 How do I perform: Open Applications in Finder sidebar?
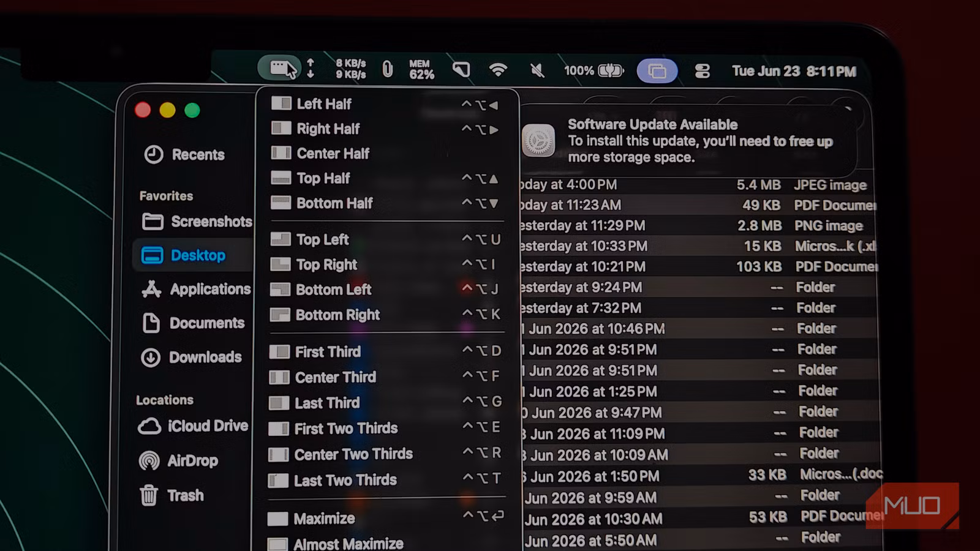point(195,289)
